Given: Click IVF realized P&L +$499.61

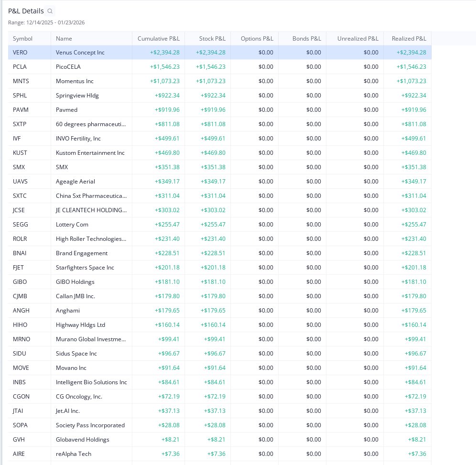Looking at the screenshot, I should coord(413,139).
